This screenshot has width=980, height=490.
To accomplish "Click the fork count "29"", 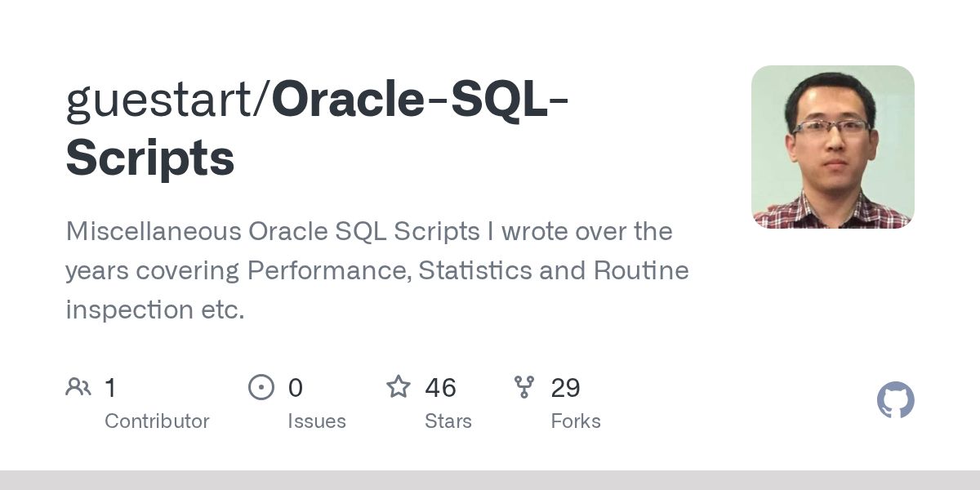I will click(x=565, y=388).
